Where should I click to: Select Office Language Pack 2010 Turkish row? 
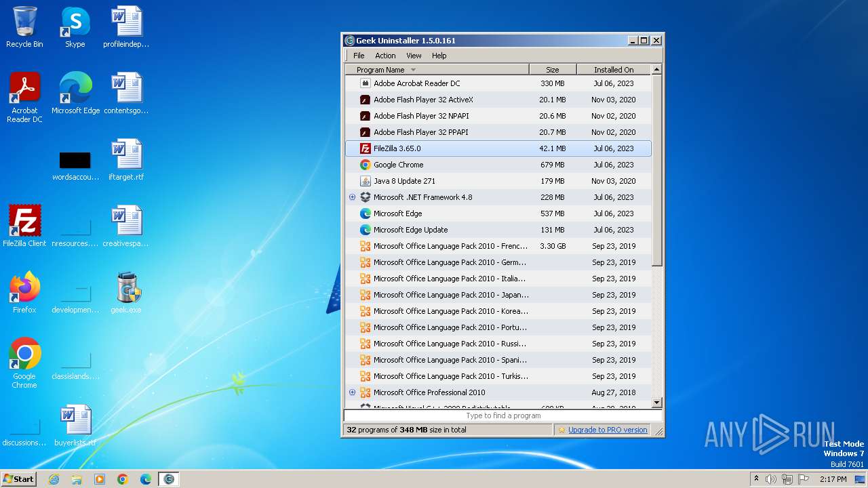coord(498,376)
